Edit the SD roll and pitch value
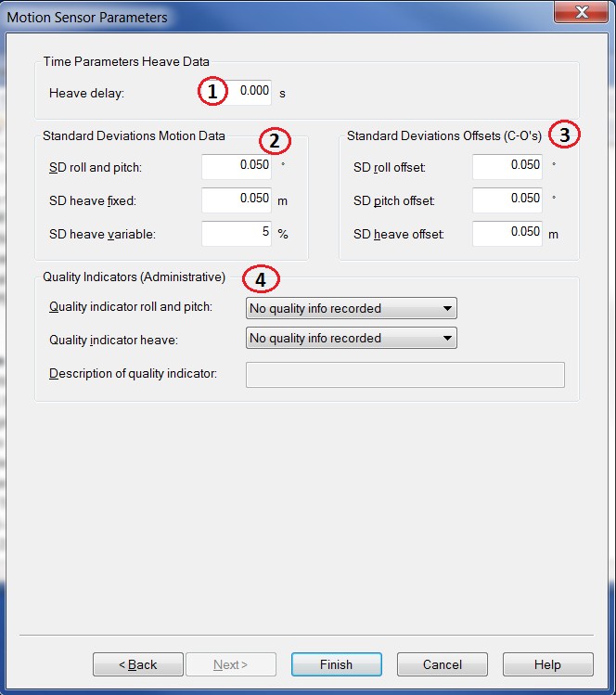The image size is (616, 695). pos(237,167)
